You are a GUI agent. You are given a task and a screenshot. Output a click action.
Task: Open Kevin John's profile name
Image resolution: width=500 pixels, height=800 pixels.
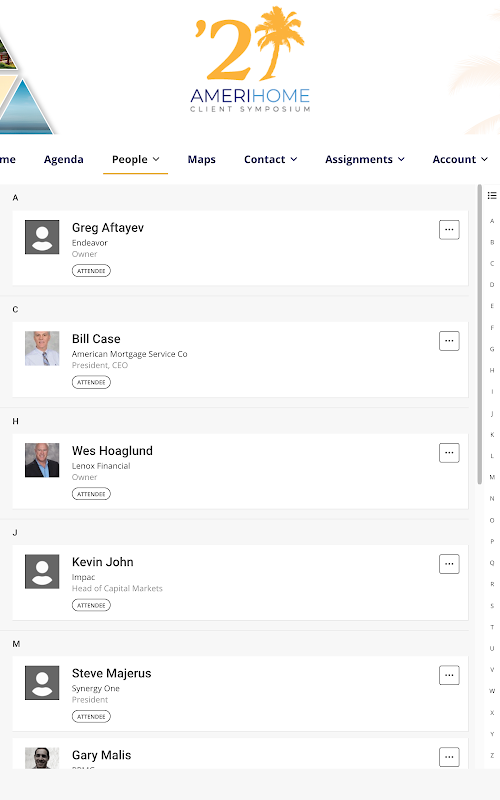click(103, 562)
